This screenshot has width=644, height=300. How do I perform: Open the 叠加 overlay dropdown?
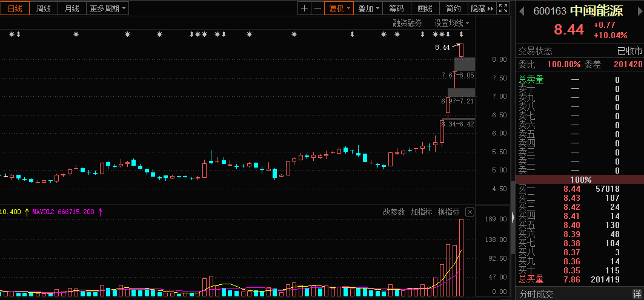pos(368,8)
